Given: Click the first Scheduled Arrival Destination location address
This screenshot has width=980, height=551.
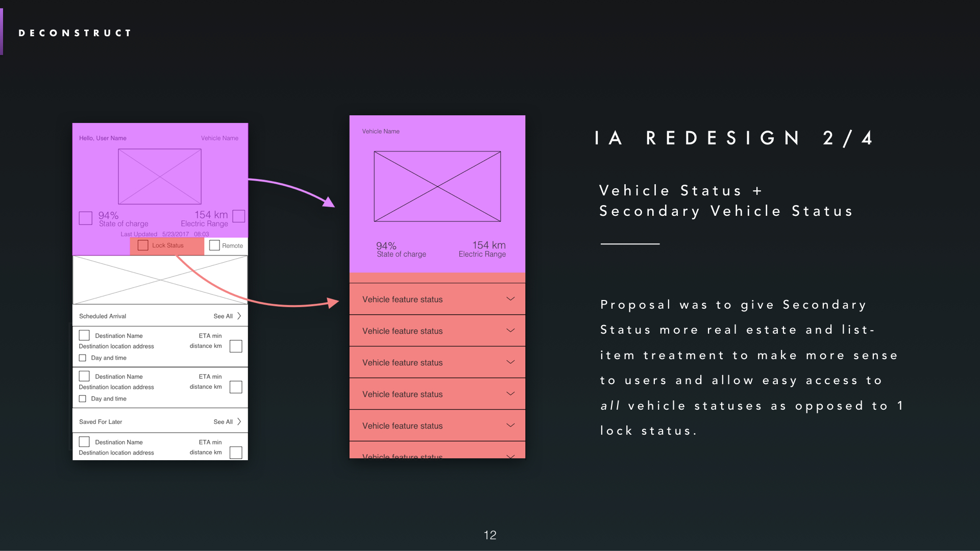Looking at the screenshot, I should (x=116, y=346).
